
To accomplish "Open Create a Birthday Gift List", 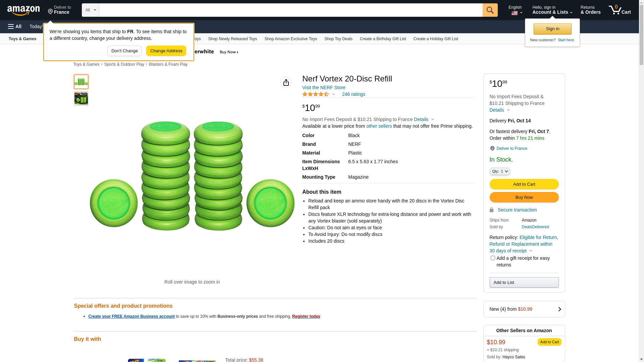I will [383, 39].
